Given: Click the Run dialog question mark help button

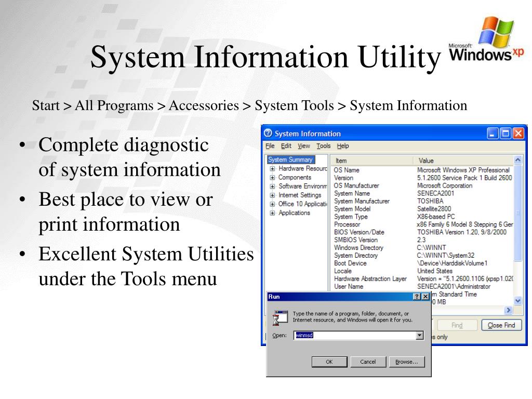Looking at the screenshot, I should tap(417, 297).
